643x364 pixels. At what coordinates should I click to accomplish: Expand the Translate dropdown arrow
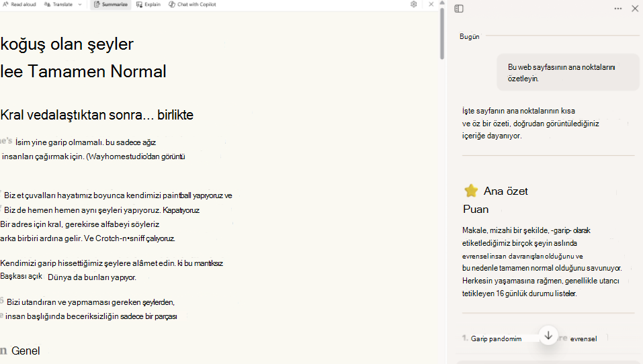click(x=80, y=5)
